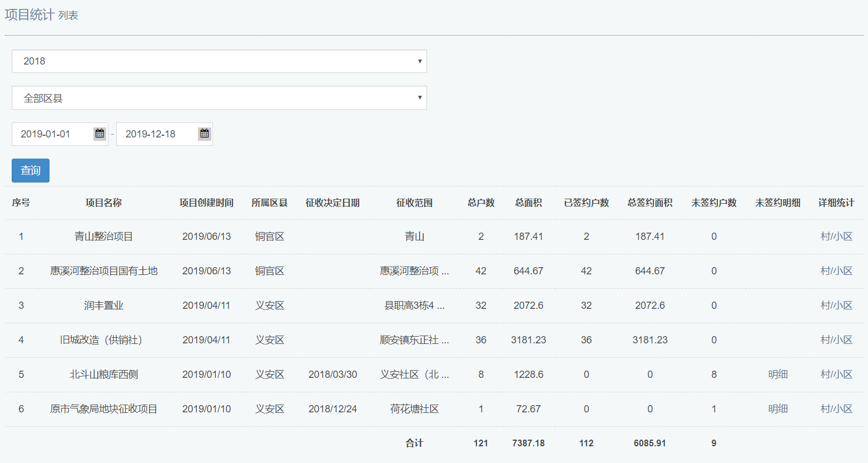Screen dimensions: 868x463
Task: Select project name 惠溪河整治项目国有土地
Action: coord(103,271)
